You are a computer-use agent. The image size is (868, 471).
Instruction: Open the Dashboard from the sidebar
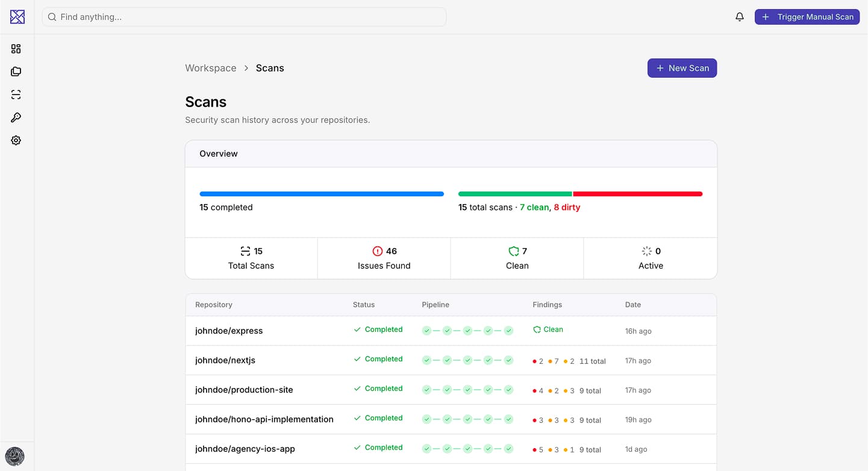tap(16, 48)
